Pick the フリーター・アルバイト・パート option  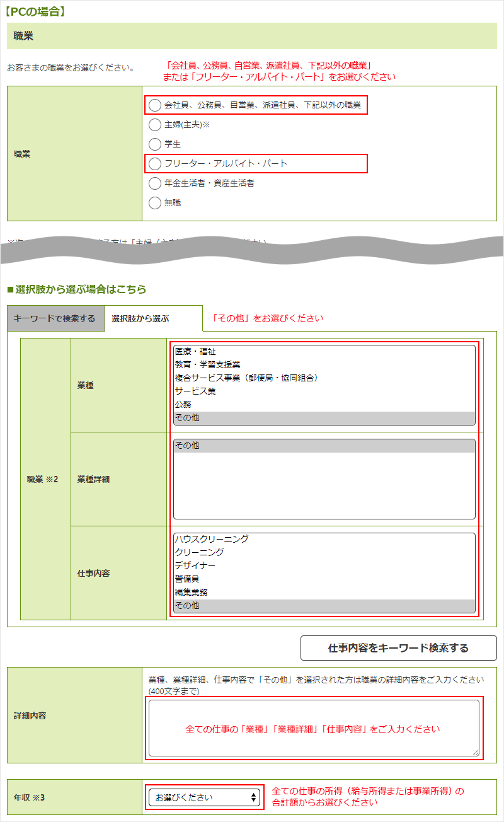[155, 164]
